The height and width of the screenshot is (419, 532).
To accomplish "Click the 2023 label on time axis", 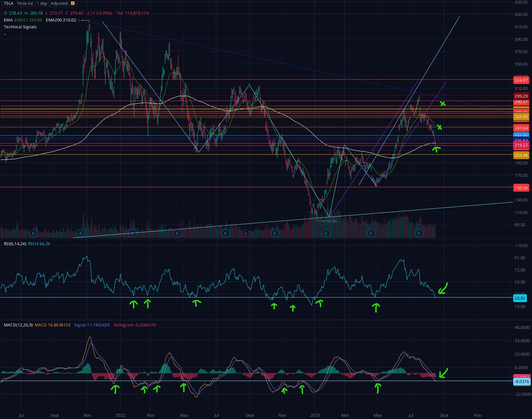I will (314, 415).
